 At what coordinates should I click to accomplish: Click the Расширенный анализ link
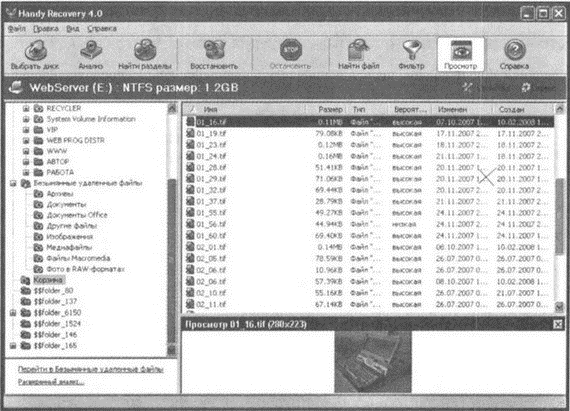point(51,382)
